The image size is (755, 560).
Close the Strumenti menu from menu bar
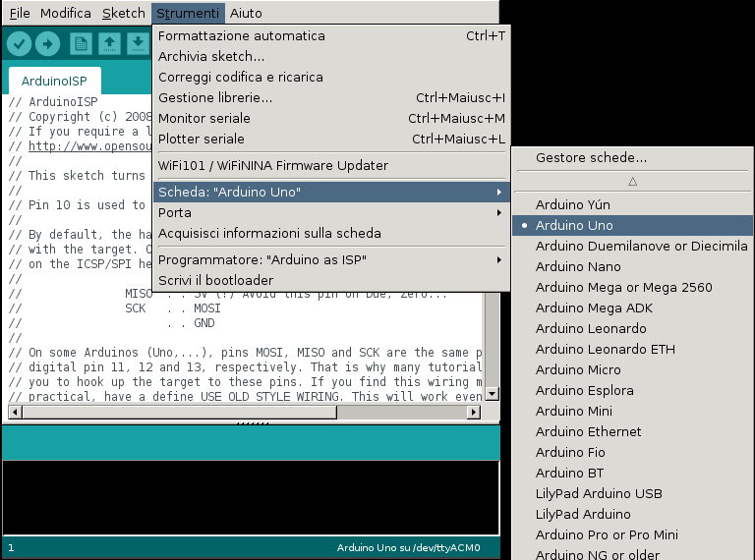click(x=188, y=13)
